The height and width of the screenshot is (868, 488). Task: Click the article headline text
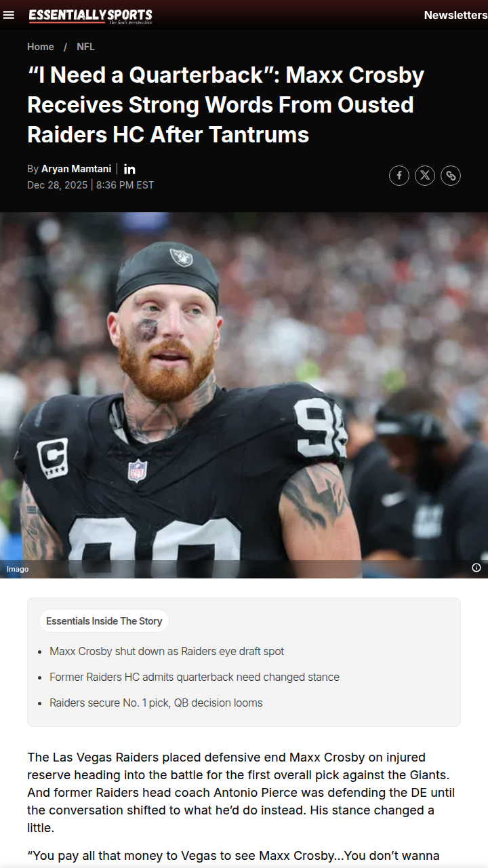tap(226, 105)
